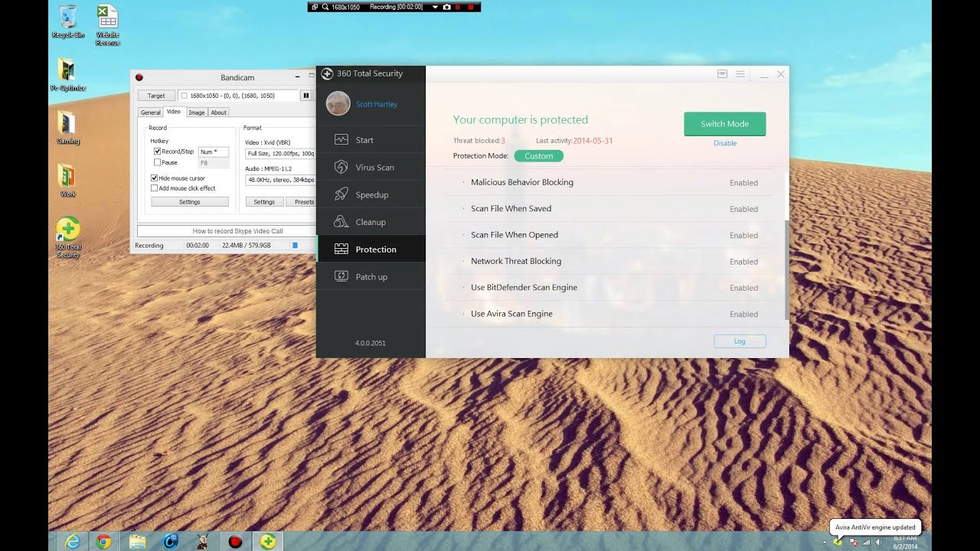
Task: Click camera screenshot icon in recording bar
Action: (x=446, y=7)
